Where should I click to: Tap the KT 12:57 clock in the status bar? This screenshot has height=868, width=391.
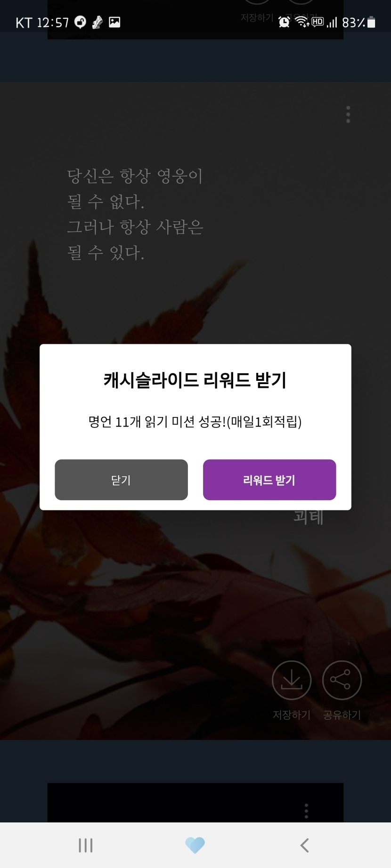click(x=42, y=22)
